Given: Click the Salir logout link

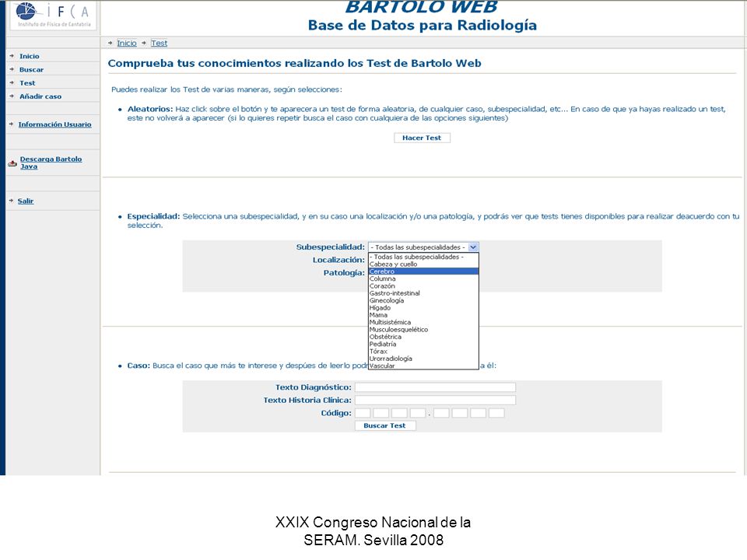Looking at the screenshot, I should 26,201.
